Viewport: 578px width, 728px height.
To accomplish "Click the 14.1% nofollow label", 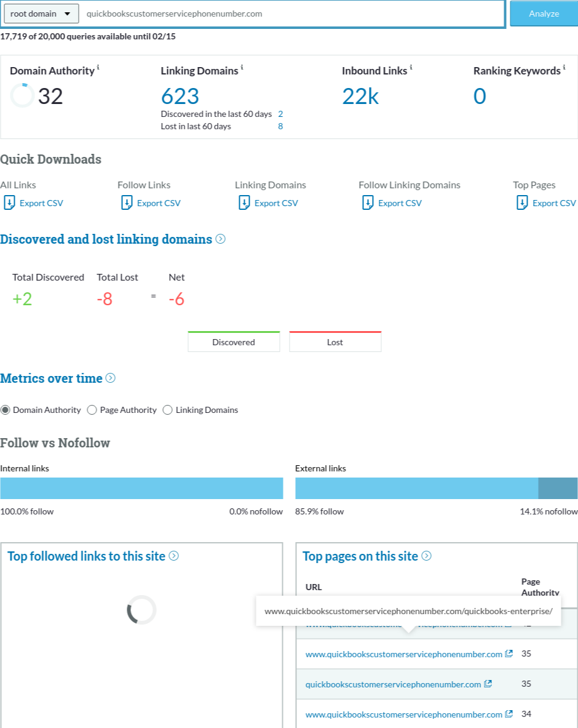I will pyautogui.click(x=548, y=511).
